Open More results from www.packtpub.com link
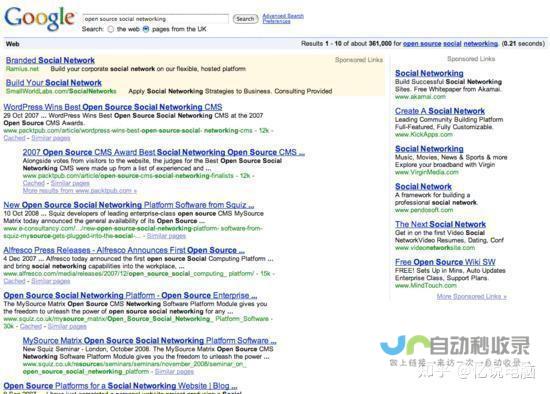The height and width of the screenshot is (394, 550). pos(80,191)
